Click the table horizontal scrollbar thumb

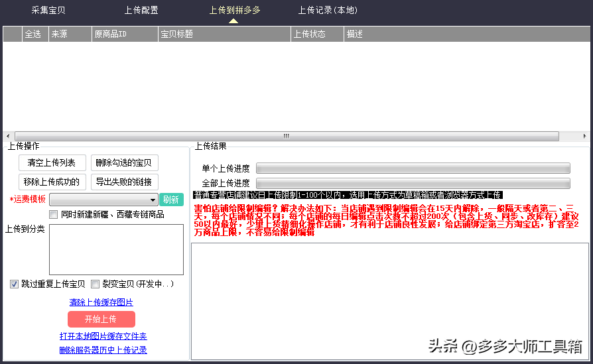click(287, 136)
